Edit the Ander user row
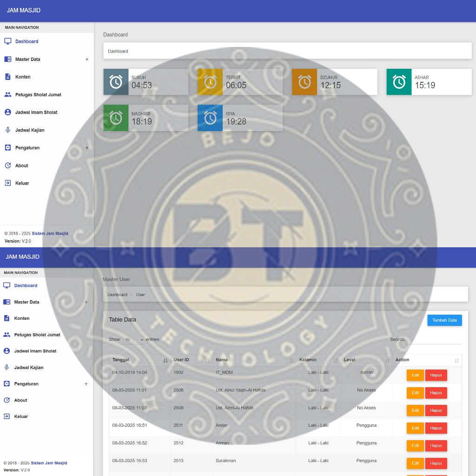 (x=415, y=428)
